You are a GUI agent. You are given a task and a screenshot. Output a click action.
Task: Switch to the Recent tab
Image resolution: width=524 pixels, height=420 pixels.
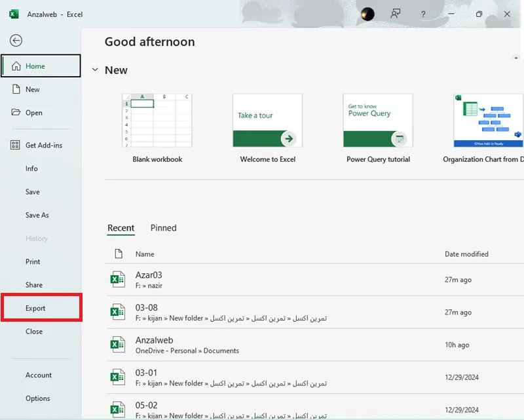click(121, 228)
